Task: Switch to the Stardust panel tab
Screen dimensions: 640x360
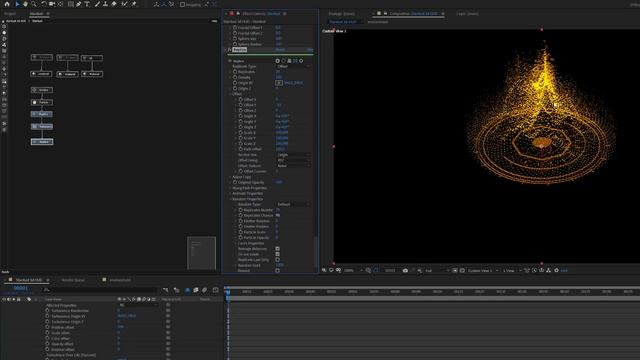Action: coord(36,14)
